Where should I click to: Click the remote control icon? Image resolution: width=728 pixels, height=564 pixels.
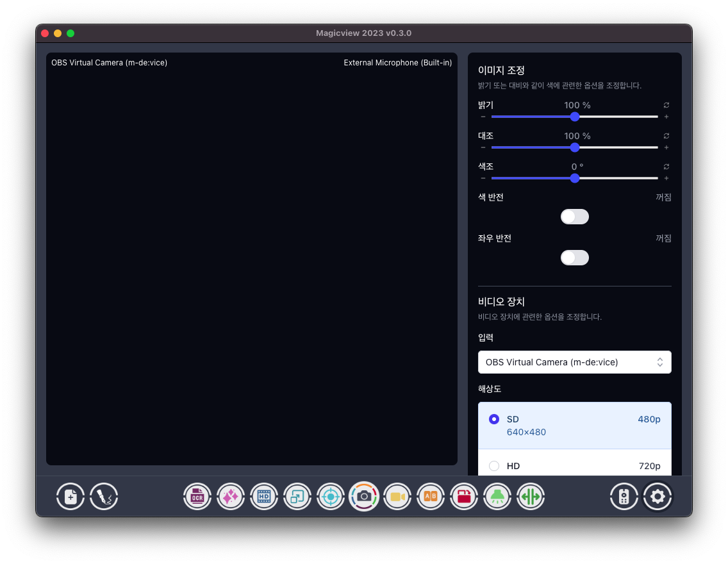coord(624,497)
